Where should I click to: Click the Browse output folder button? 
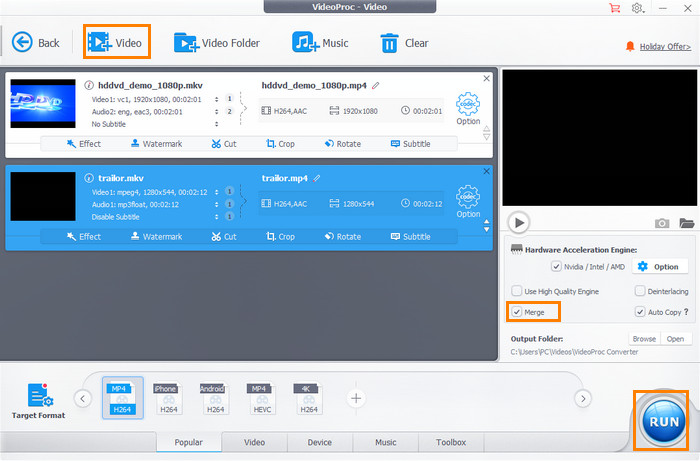coord(644,339)
